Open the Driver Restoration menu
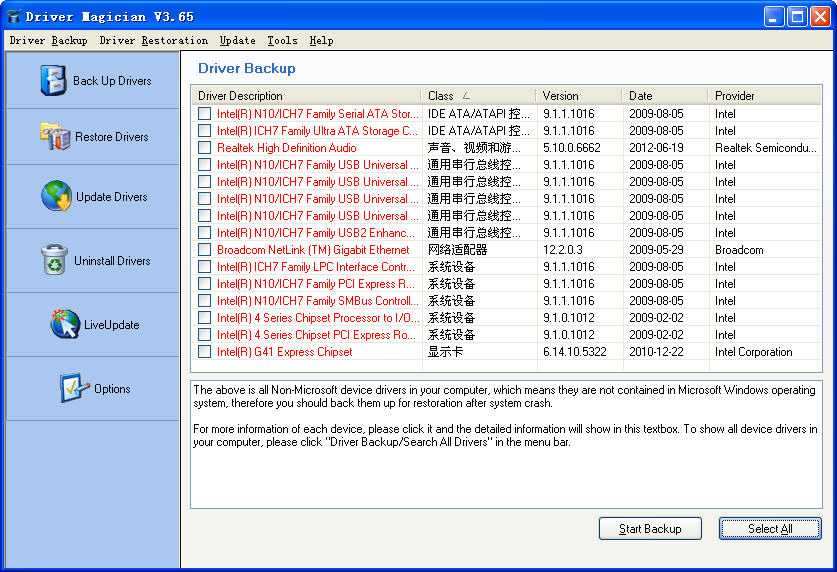Viewport: 837px width, 572px height. pos(154,41)
